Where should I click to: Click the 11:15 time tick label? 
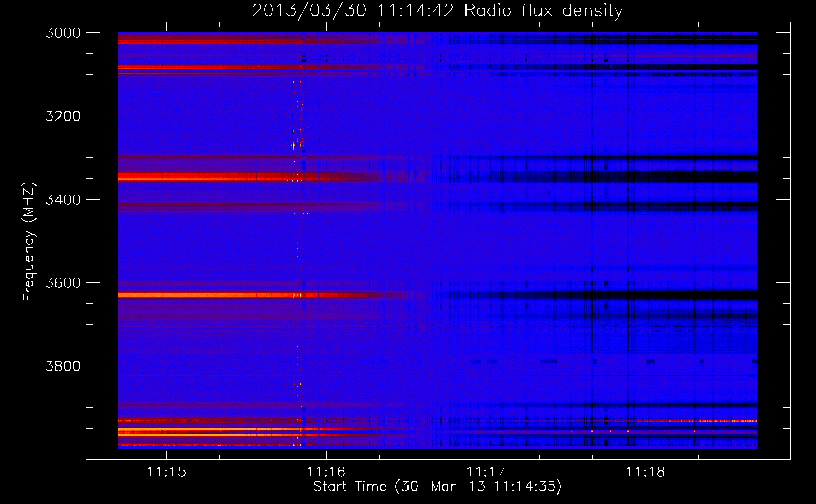coord(166,472)
